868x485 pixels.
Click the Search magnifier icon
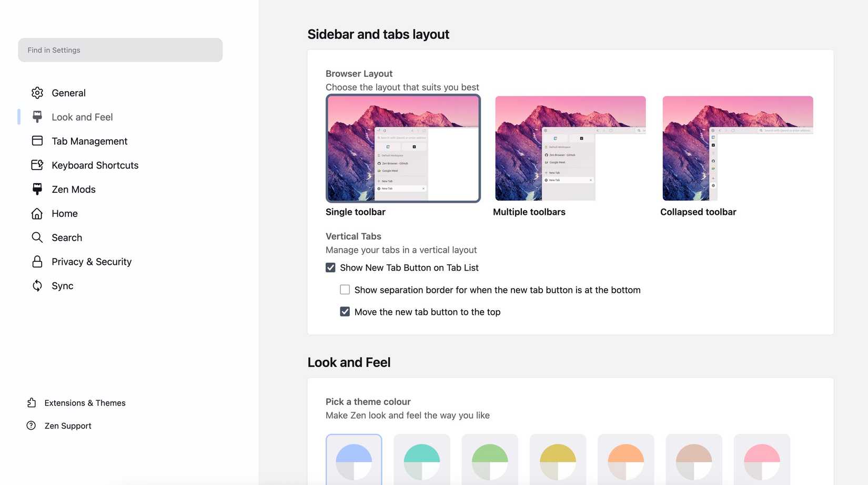pos(37,237)
